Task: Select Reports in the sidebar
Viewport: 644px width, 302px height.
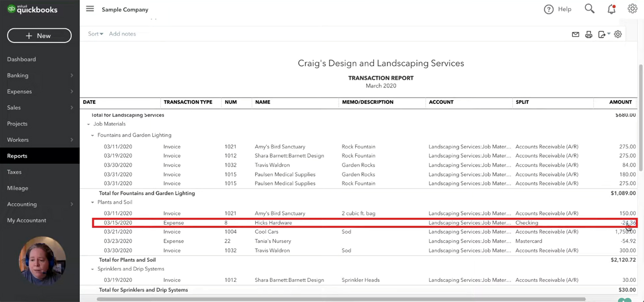Action: point(17,156)
